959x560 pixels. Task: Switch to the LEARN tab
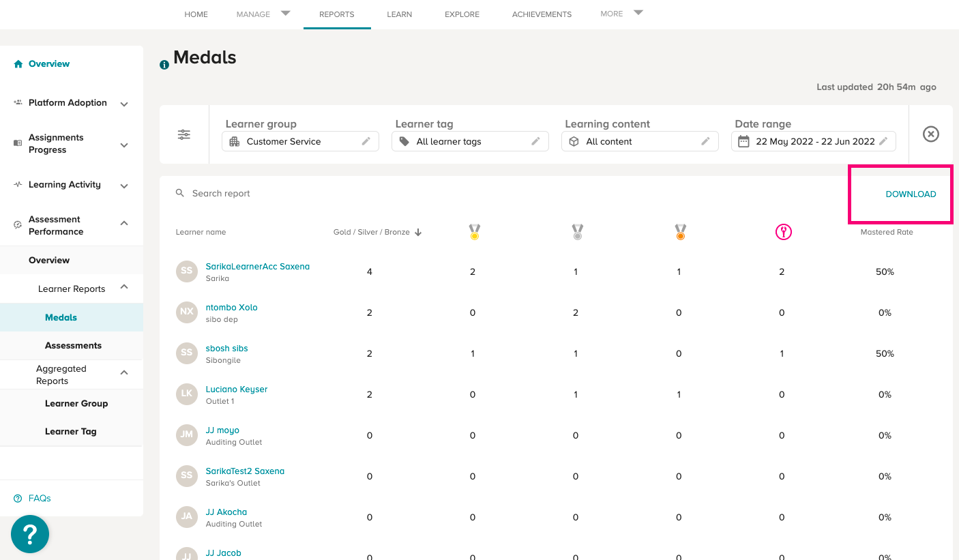[x=399, y=14]
